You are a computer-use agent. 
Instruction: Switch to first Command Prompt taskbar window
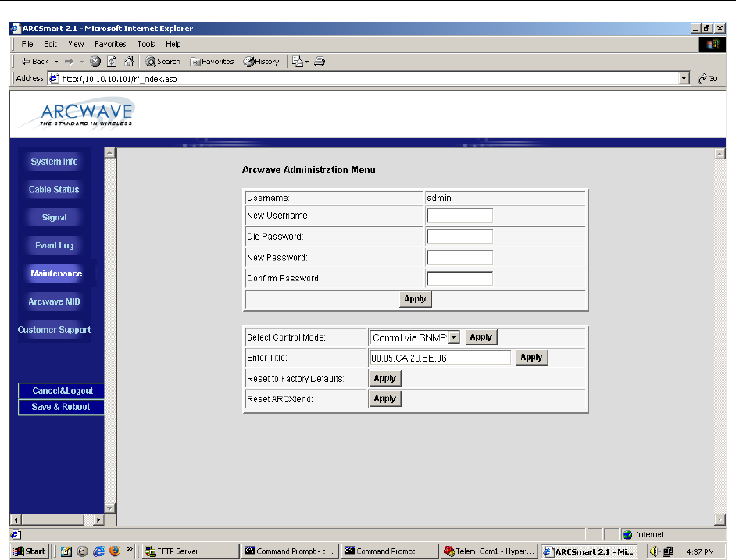[290, 551]
